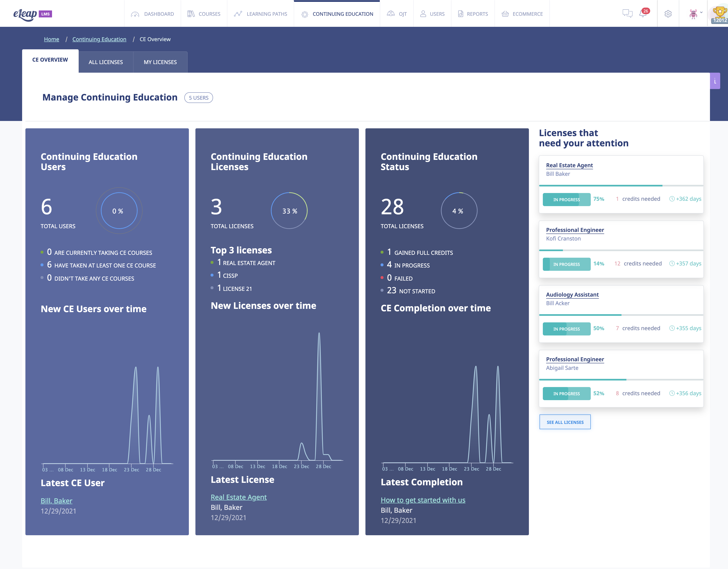
Task: Select the Courses book icon in navigation
Action: point(191,14)
